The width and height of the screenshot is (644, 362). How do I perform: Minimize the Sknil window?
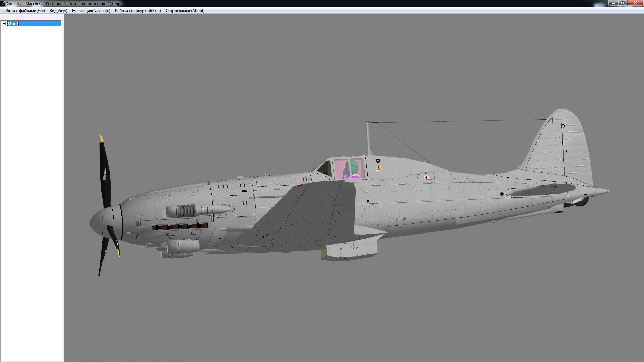tap(613, 3)
